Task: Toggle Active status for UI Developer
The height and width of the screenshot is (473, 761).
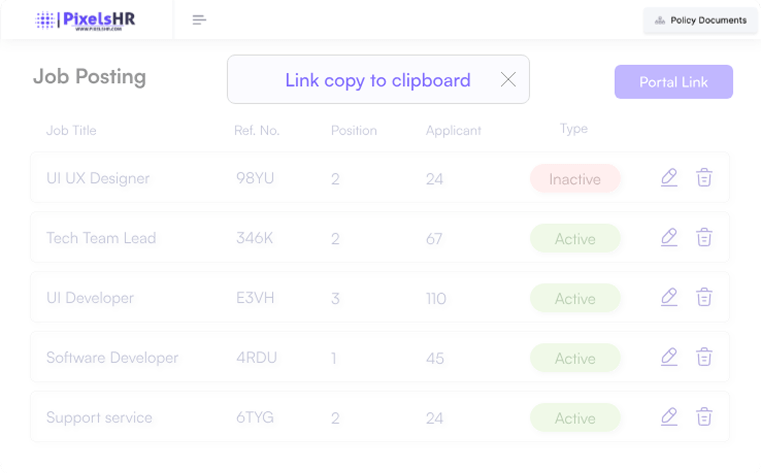Action: [575, 298]
